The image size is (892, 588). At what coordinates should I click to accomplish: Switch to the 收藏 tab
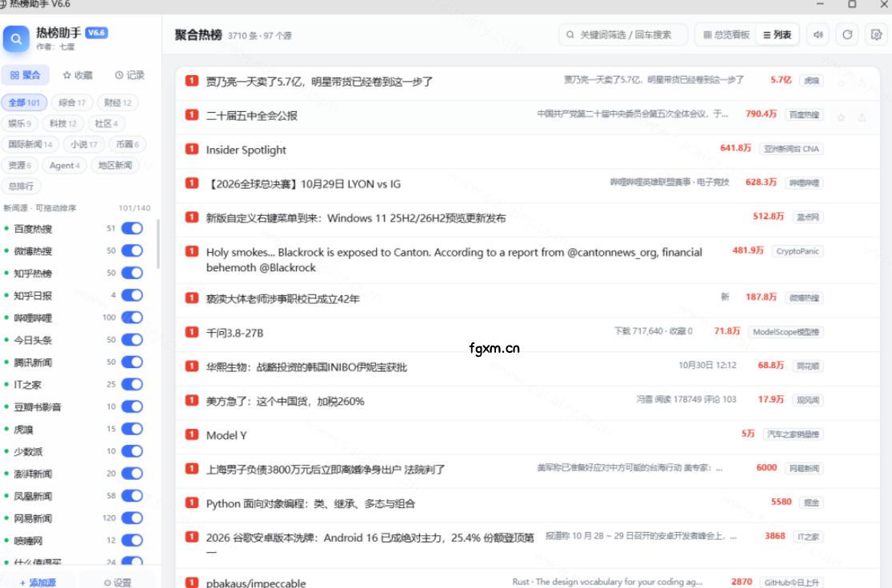[x=78, y=75]
